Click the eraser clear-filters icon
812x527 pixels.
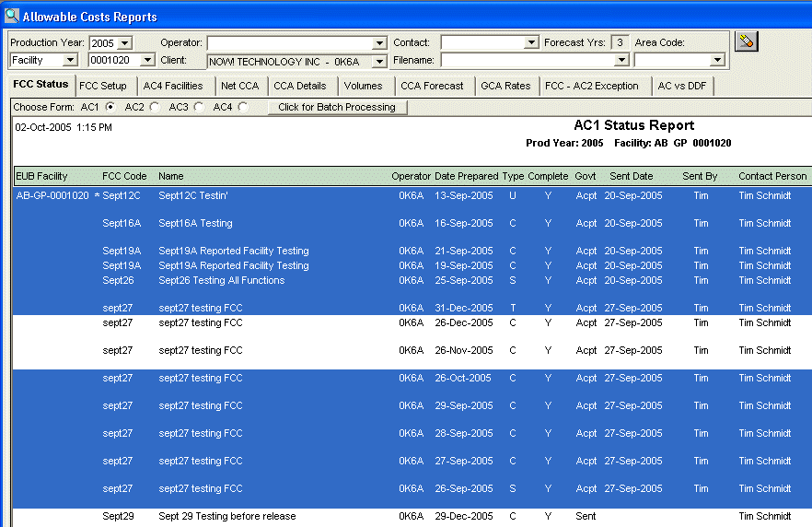coord(747,41)
